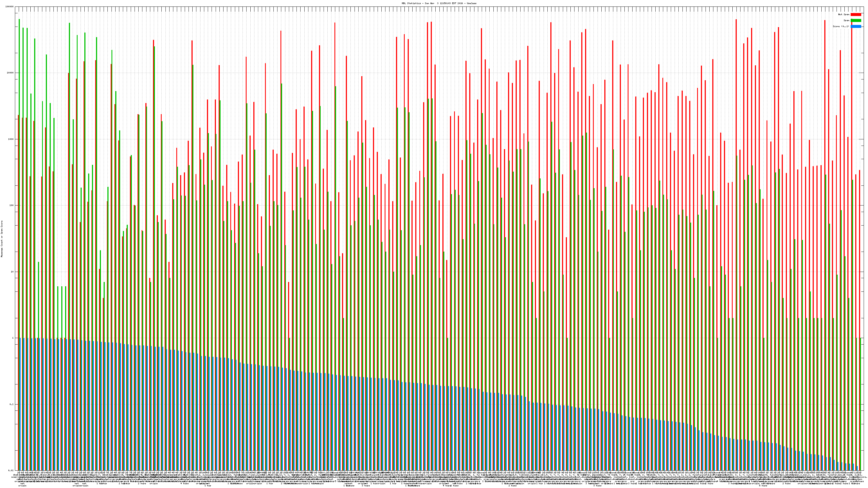Click the 1 y-axis tick label
868x488 pixels.
[x=13, y=338]
